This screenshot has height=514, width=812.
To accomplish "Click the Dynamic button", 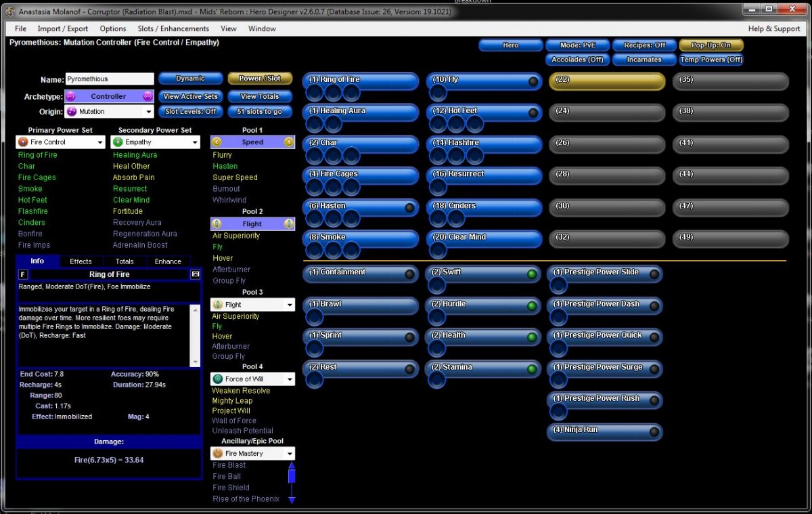I will point(191,79).
